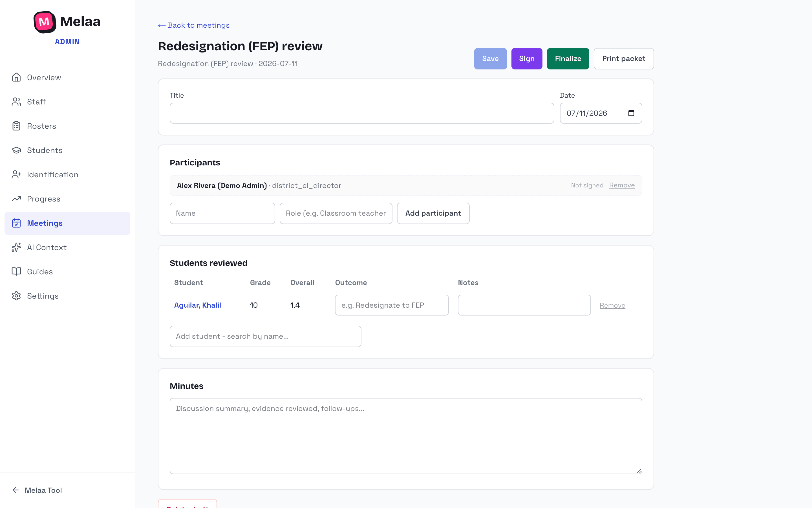The width and height of the screenshot is (812, 508).
Task: Remove participant Alex Rivera
Action: pos(622,185)
